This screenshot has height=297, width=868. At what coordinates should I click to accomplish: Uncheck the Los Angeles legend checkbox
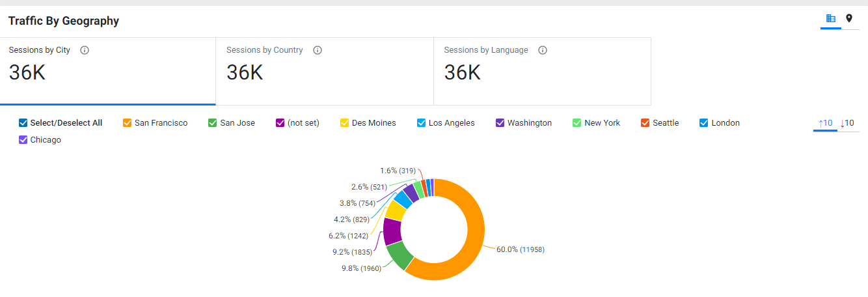coord(422,123)
